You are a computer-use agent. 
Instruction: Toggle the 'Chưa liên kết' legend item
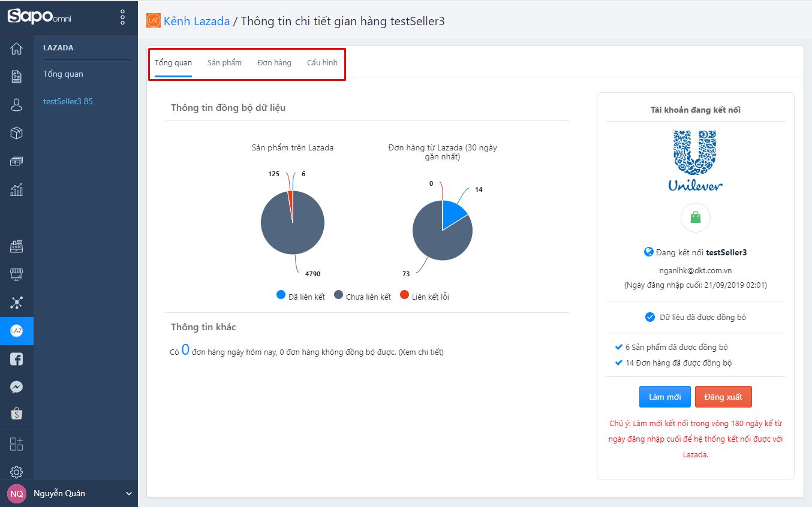[362, 296]
